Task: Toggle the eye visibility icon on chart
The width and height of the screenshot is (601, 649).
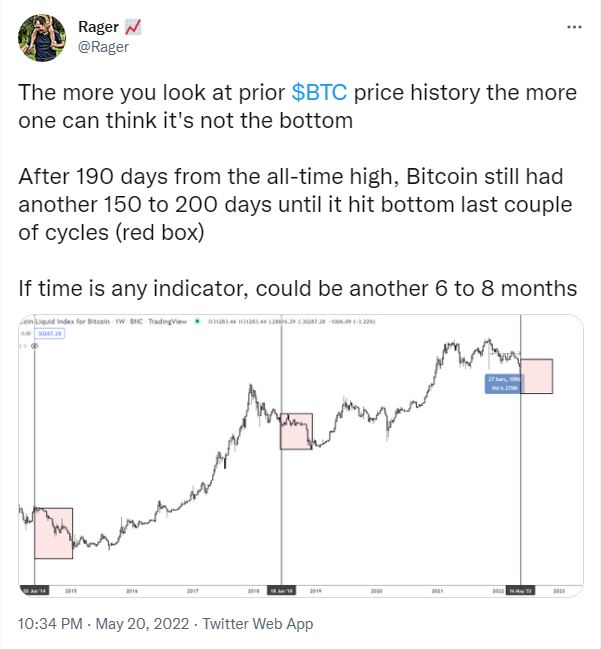Action: [x=35, y=346]
